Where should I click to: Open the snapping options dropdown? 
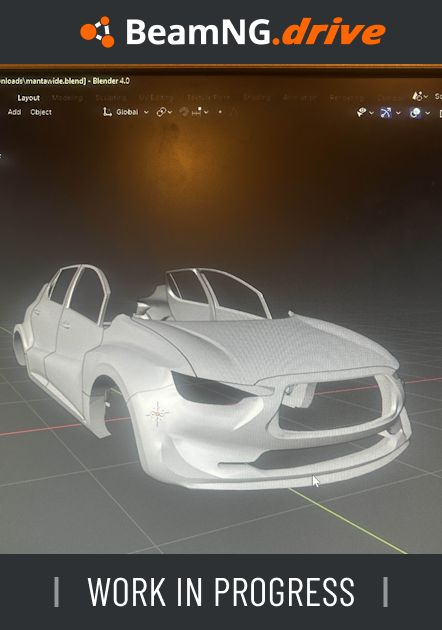200,112
